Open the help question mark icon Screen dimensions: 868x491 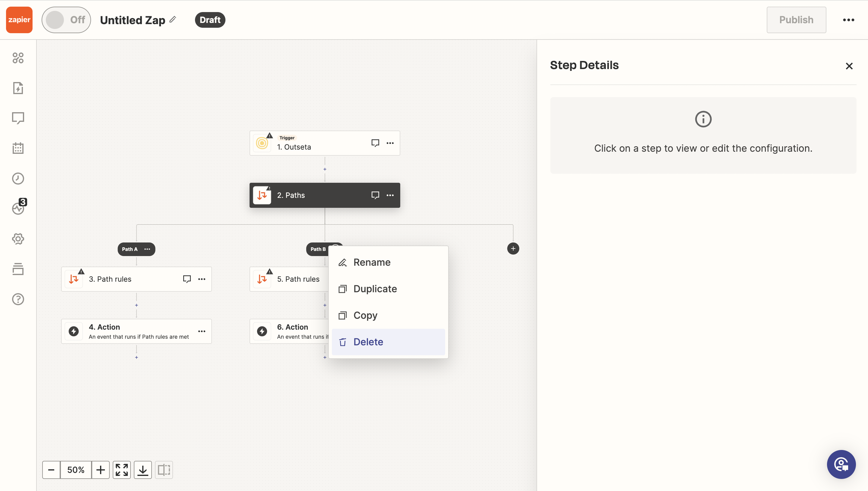18,299
